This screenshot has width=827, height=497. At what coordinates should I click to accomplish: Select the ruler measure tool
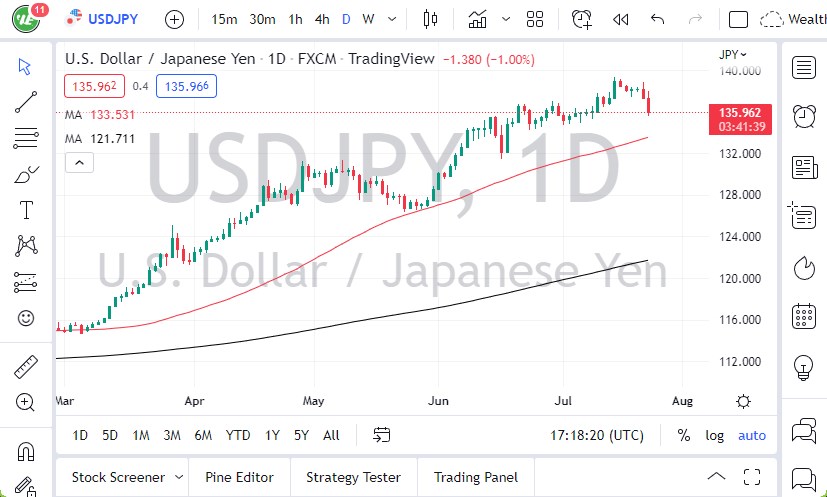tap(27, 368)
